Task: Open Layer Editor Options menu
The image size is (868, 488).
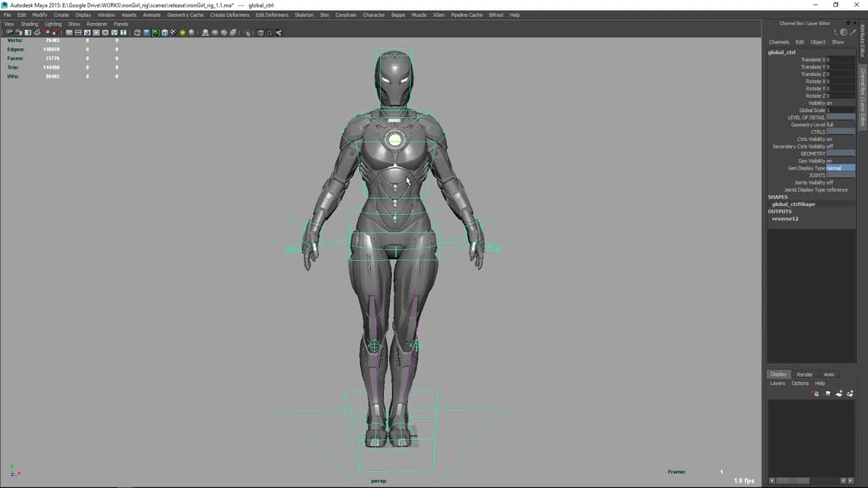Action: [x=800, y=384]
